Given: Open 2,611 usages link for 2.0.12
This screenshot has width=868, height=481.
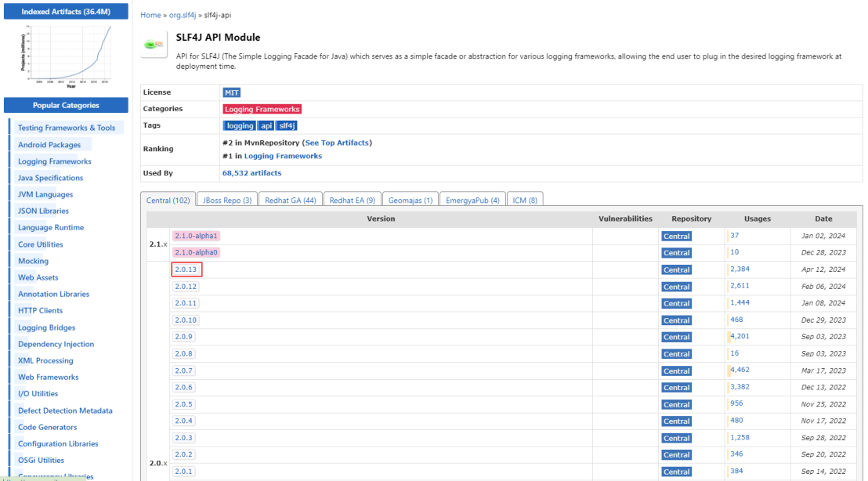Looking at the screenshot, I should click(x=740, y=286).
